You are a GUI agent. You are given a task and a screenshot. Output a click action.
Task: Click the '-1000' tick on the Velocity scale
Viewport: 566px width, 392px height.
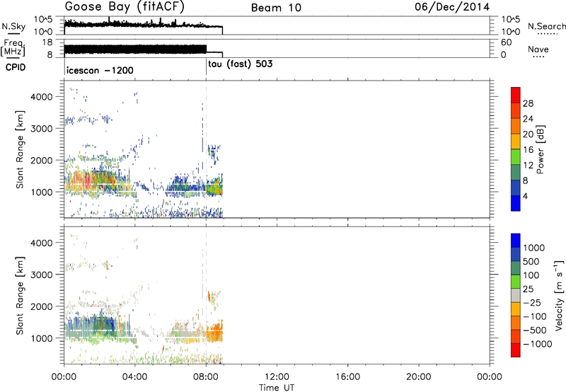537,344
